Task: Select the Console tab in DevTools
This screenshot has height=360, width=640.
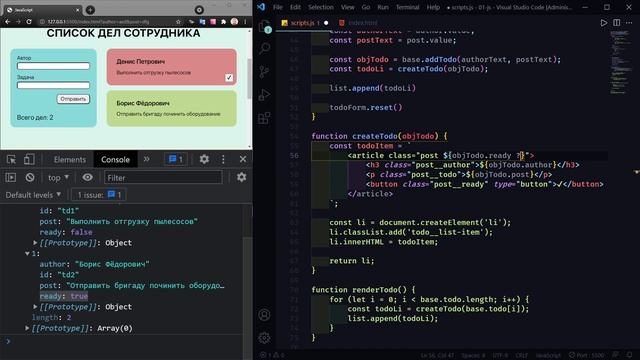Action: [x=115, y=160]
